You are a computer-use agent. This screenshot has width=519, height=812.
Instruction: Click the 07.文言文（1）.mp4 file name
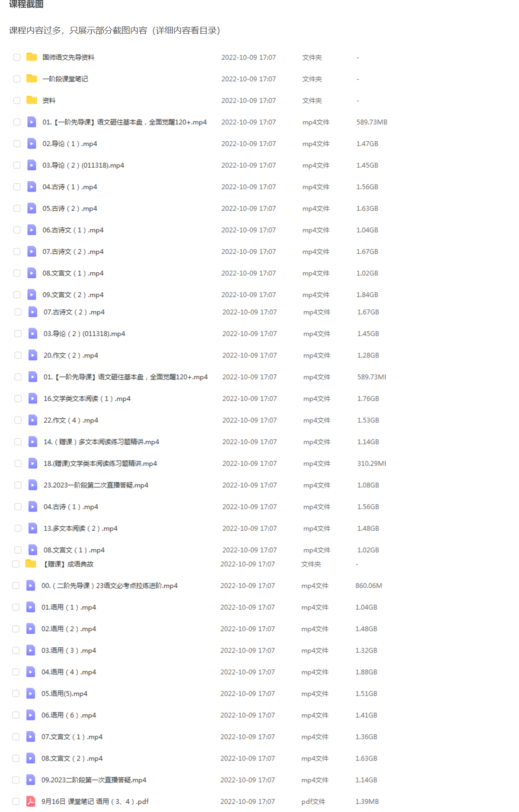click(x=72, y=737)
